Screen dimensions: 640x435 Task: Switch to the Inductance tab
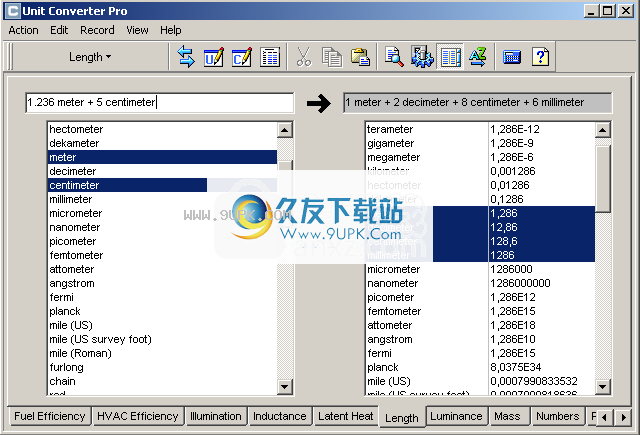pos(280,416)
